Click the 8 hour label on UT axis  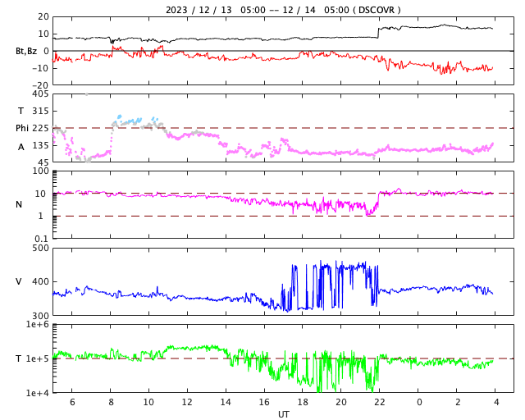tap(111, 402)
